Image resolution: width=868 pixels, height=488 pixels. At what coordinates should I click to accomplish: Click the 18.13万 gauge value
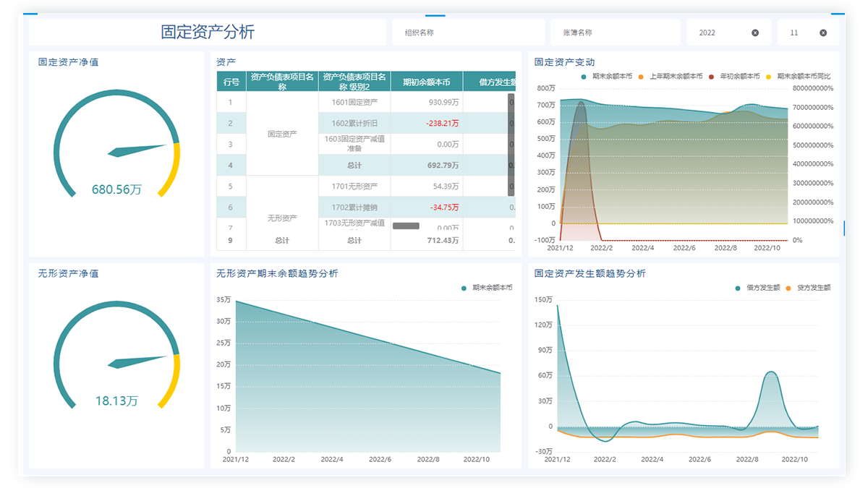pyautogui.click(x=116, y=401)
